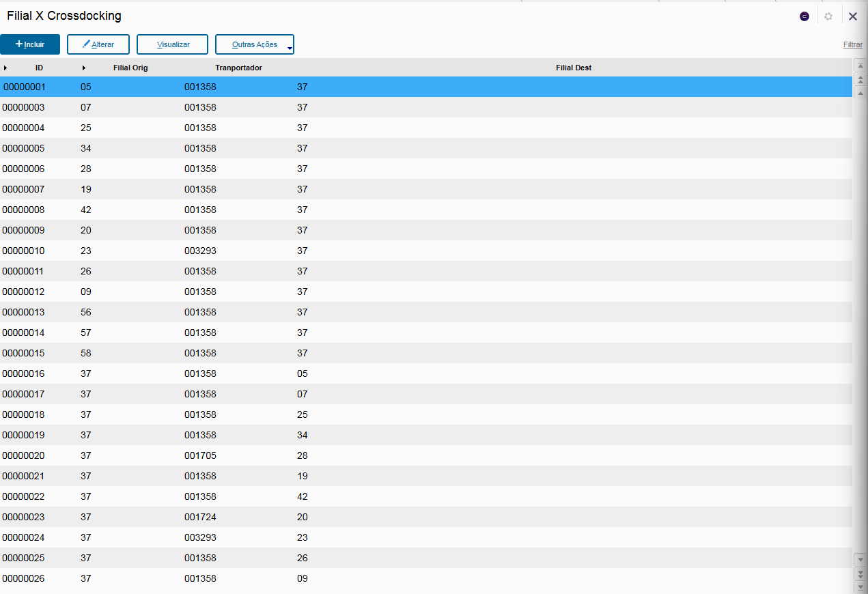The width and height of the screenshot is (868, 594).
Task: Select row with ID 00000004
Action: click(x=426, y=128)
